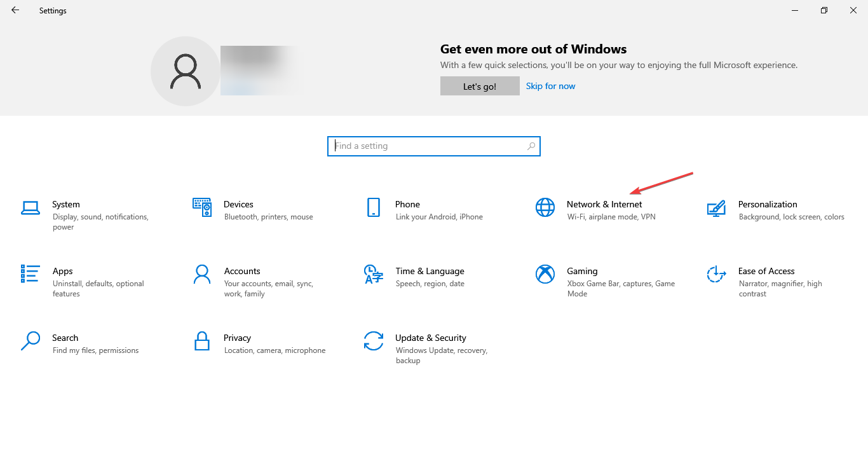Click the Let's go! button
This screenshot has width=868, height=463.
(x=480, y=86)
